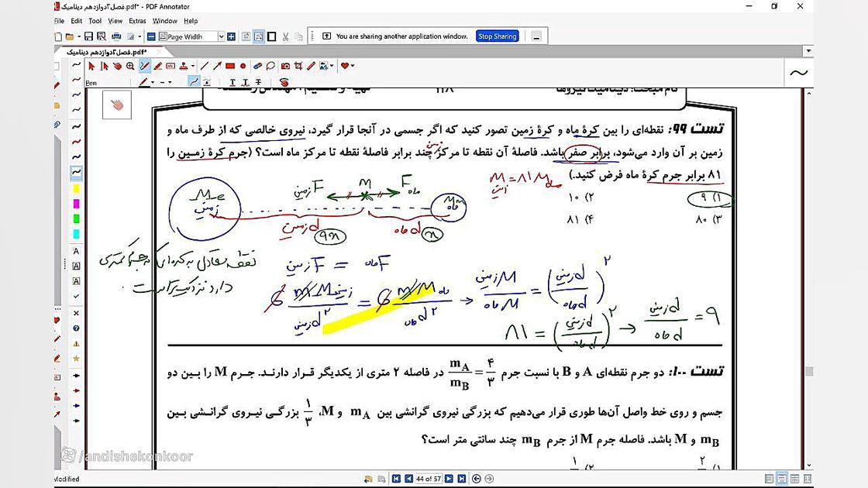Click the navigate back circle arrow

(x=476, y=479)
